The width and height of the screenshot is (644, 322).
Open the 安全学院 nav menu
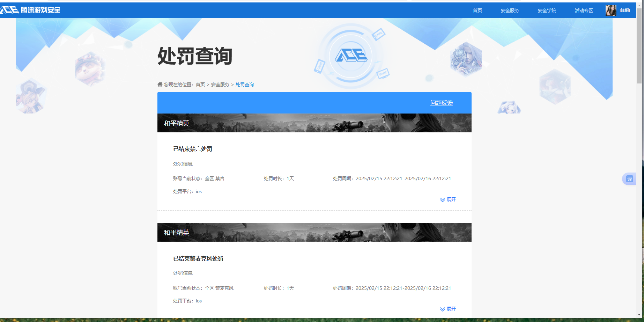547,10
